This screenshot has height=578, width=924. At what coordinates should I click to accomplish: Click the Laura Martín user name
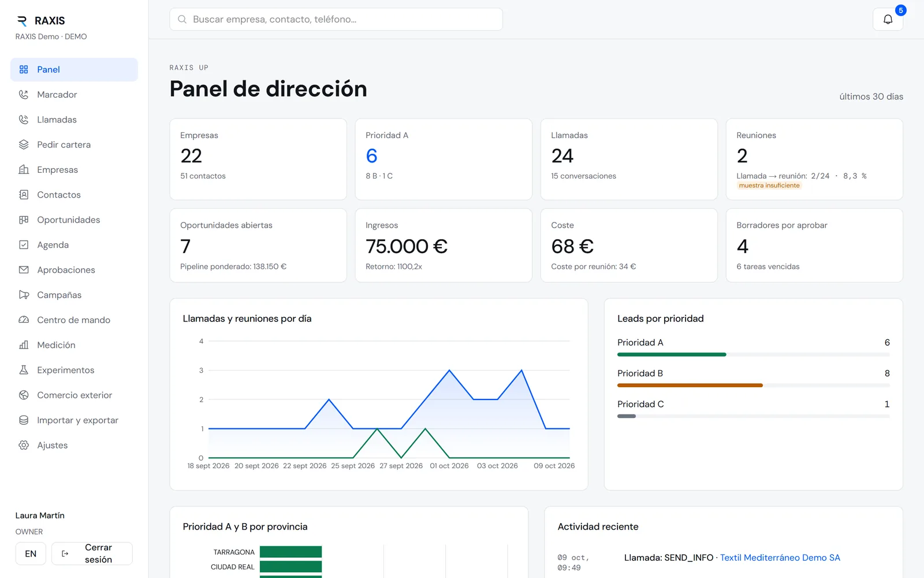(x=40, y=516)
